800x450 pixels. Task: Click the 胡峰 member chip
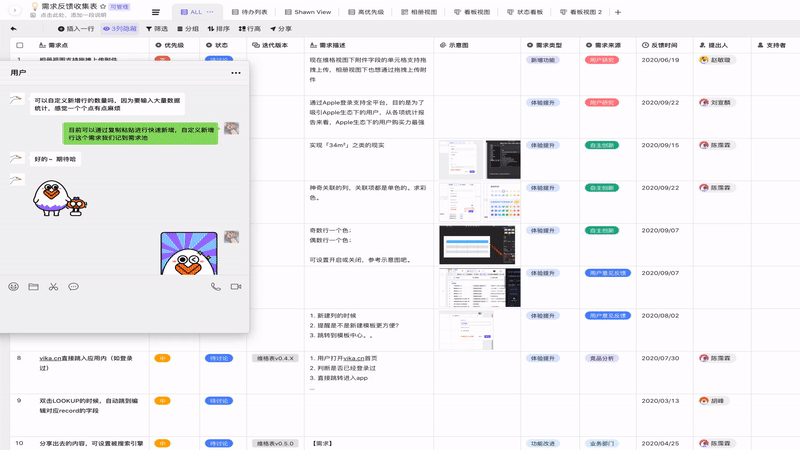tap(713, 401)
